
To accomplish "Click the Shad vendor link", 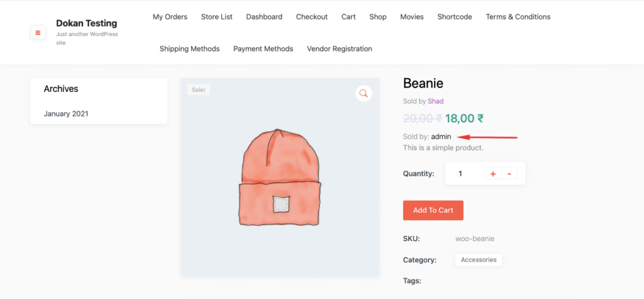I will [436, 101].
